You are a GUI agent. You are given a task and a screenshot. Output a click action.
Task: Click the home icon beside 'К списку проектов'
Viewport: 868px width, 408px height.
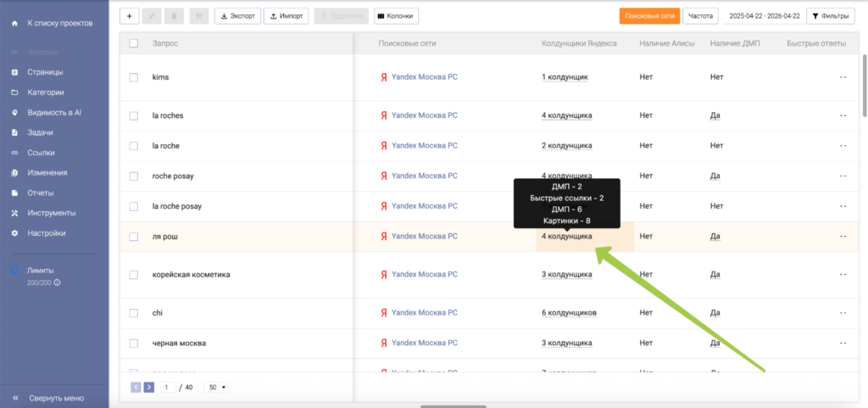coord(14,22)
